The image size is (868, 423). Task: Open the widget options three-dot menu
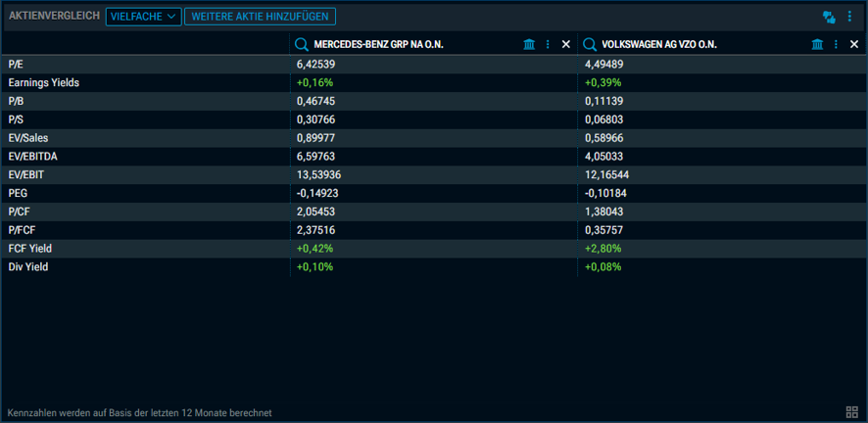849,17
